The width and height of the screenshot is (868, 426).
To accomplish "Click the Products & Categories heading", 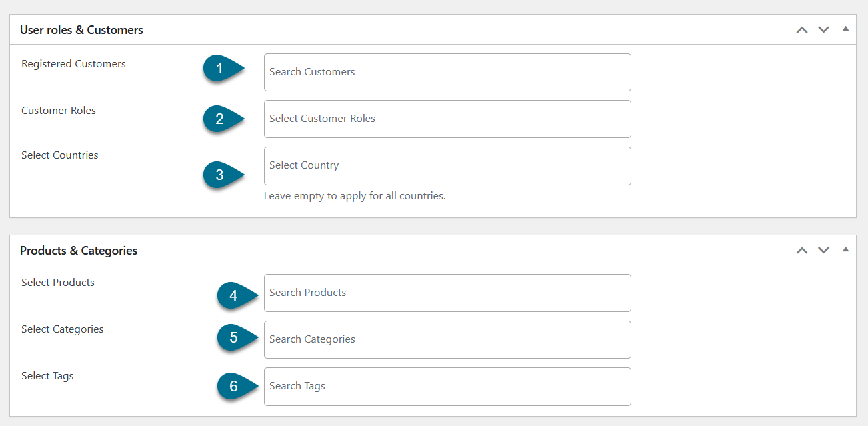I will coord(79,251).
